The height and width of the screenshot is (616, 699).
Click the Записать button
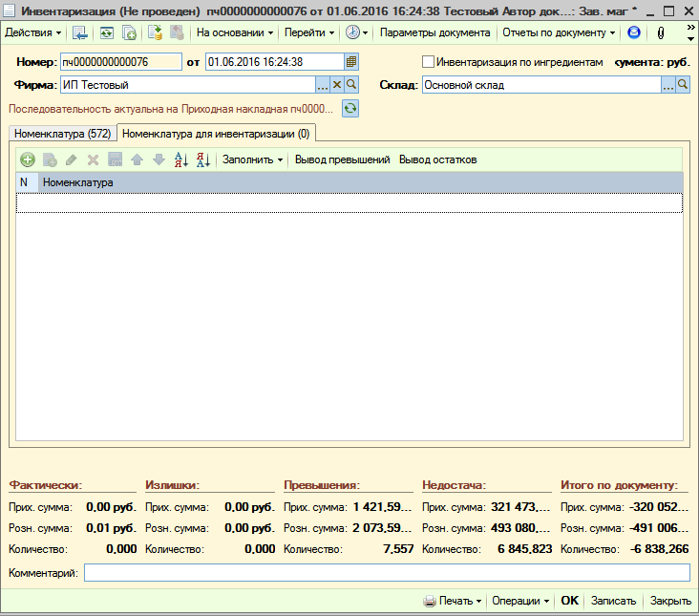click(x=613, y=601)
